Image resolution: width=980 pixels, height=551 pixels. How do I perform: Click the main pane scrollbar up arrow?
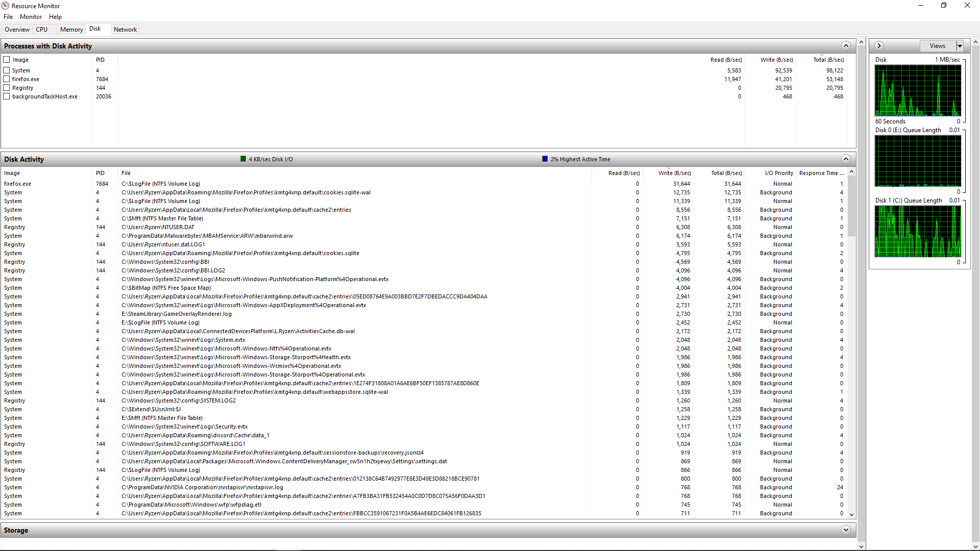pyautogui.click(x=862, y=42)
